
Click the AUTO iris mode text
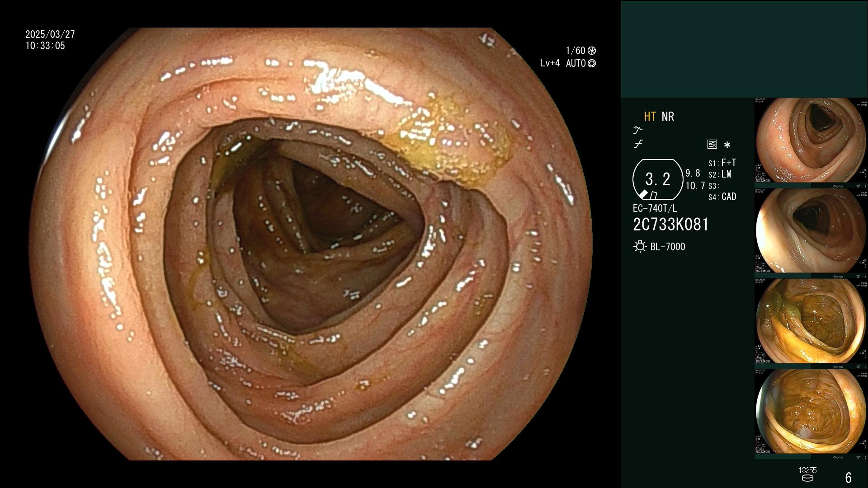click(576, 63)
